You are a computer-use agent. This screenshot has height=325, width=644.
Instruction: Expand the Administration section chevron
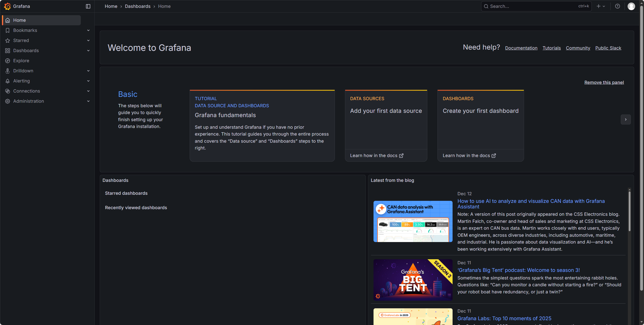88,101
